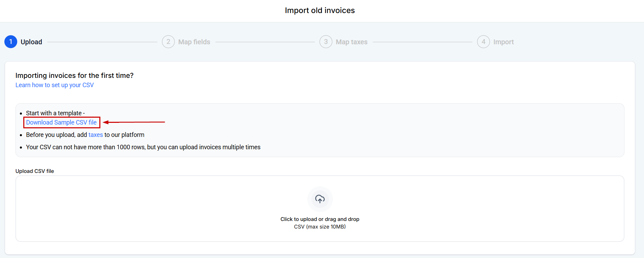This screenshot has width=644, height=258.
Task: Click the step 4 circle icon
Action: (483, 42)
